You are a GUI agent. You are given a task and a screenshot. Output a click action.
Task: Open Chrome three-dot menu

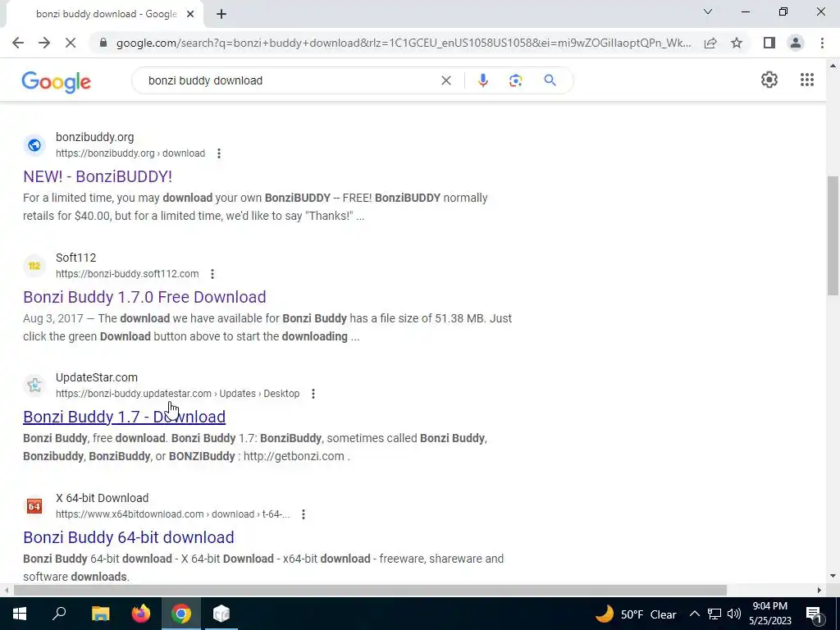822,43
